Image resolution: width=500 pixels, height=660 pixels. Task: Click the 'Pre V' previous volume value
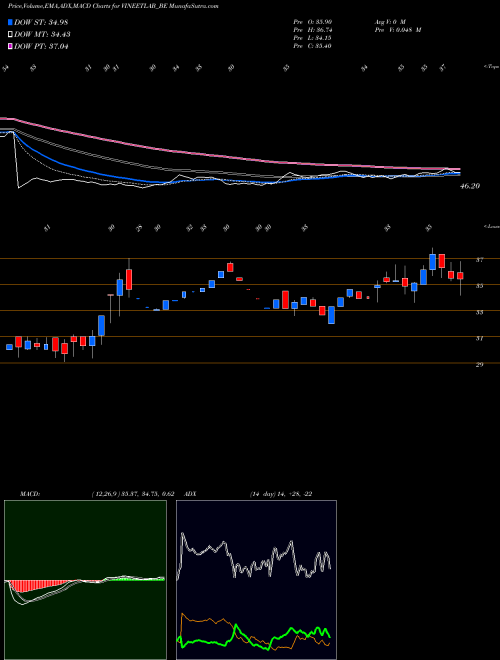397,30
